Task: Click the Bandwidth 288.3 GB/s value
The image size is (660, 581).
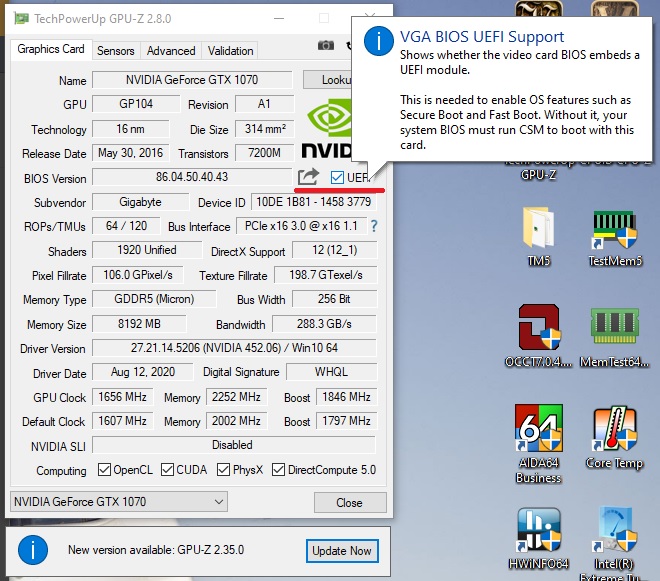Action: (324, 324)
